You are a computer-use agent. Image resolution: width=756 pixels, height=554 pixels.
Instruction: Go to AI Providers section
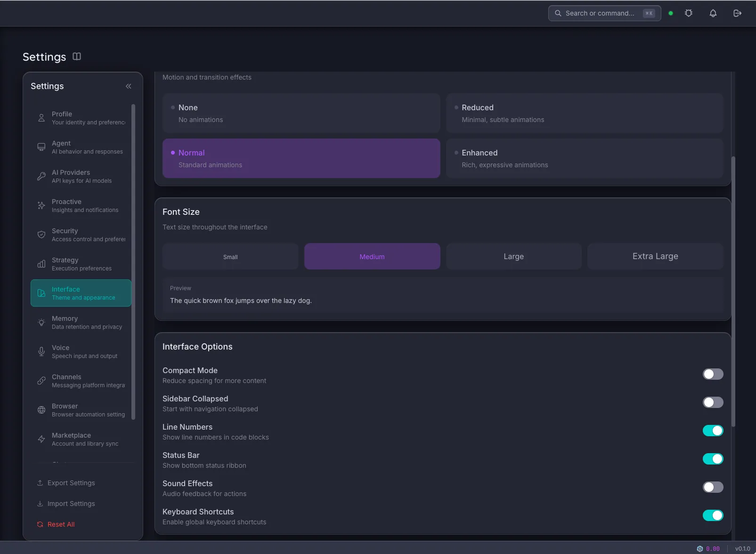(x=81, y=176)
